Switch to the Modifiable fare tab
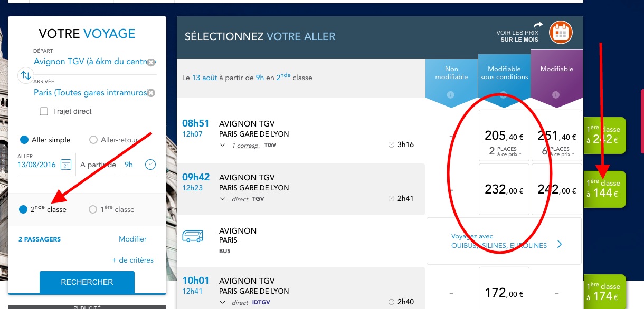This screenshot has width=644, height=309. tap(556, 69)
